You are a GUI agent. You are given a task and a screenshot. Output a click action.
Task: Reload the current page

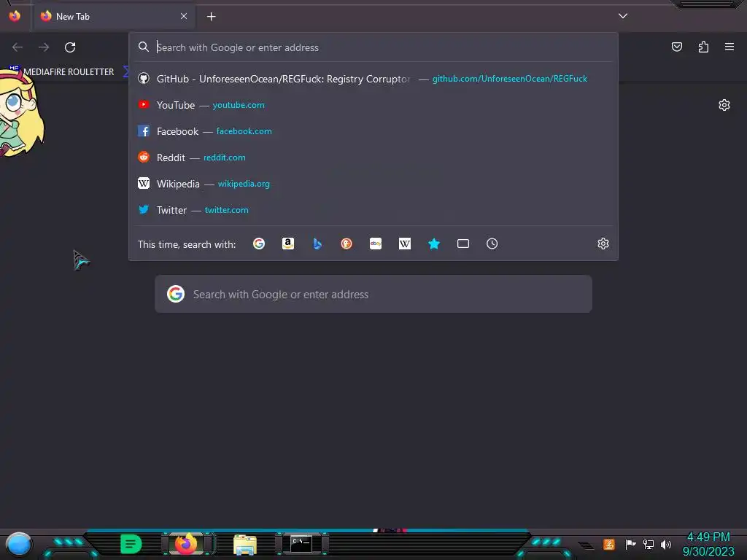[70, 47]
